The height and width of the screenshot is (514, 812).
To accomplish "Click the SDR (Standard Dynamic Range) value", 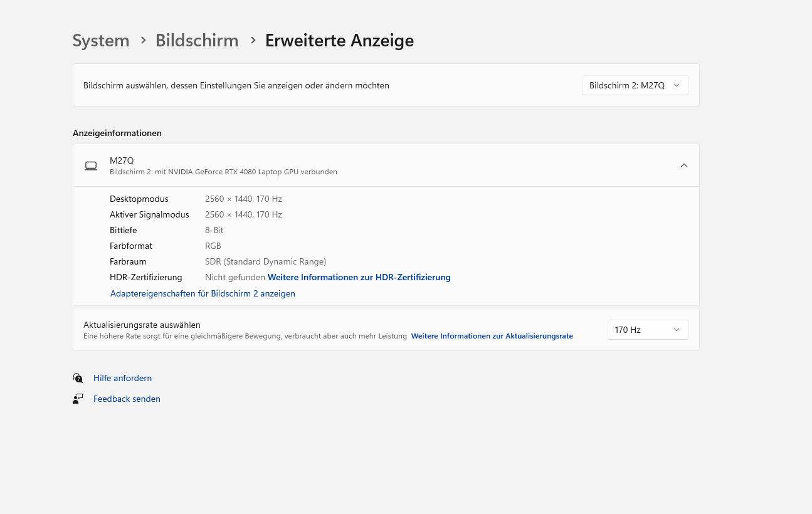I will click(265, 261).
